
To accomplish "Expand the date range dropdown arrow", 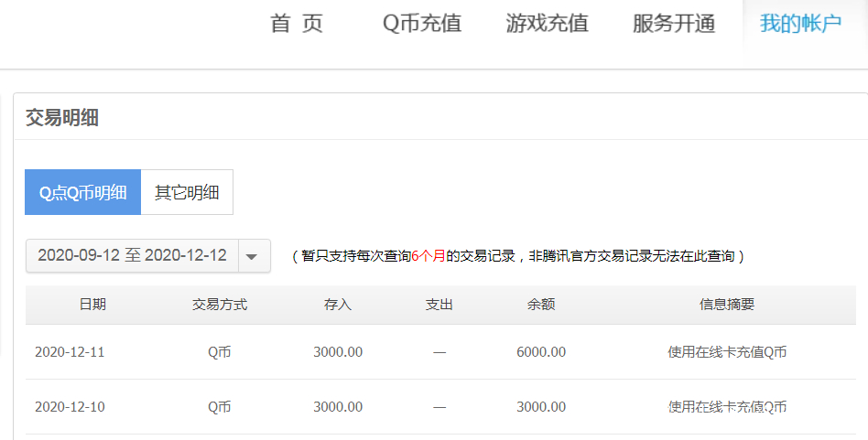I will (254, 256).
